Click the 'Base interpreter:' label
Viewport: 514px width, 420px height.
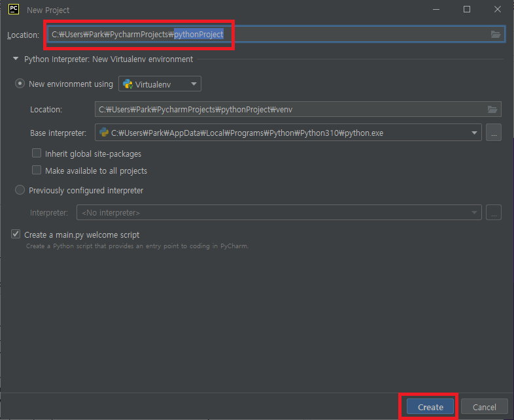point(58,133)
